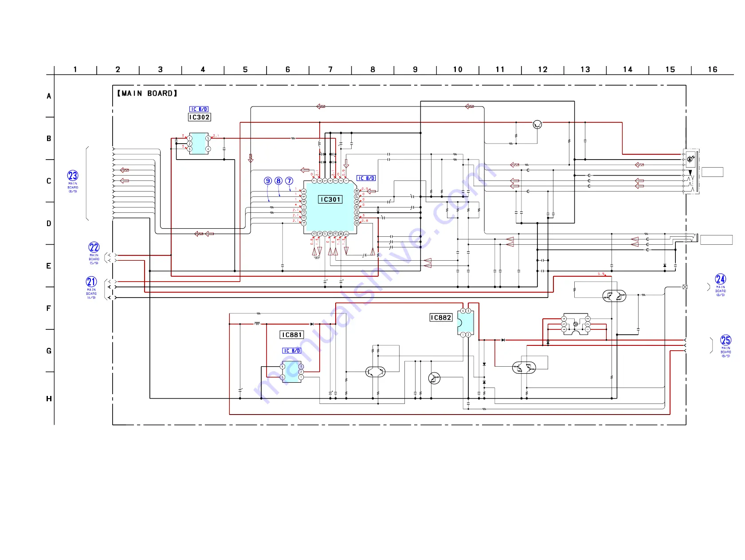Click circled reference number 23

(73, 176)
